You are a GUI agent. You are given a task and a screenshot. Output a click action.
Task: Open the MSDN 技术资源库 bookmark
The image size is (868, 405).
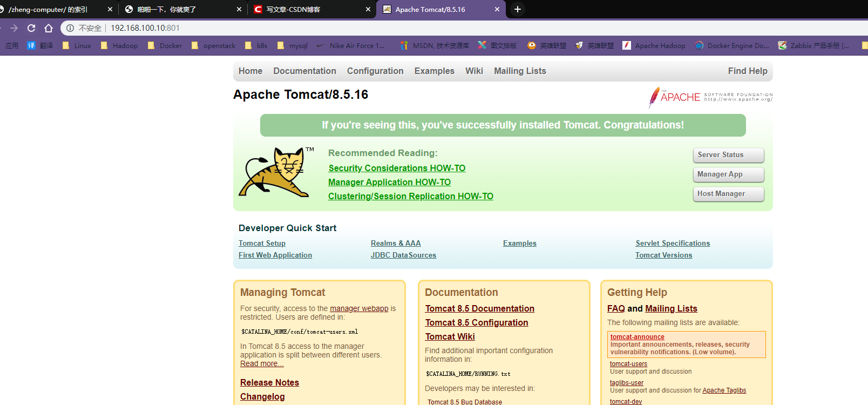pyautogui.click(x=435, y=45)
